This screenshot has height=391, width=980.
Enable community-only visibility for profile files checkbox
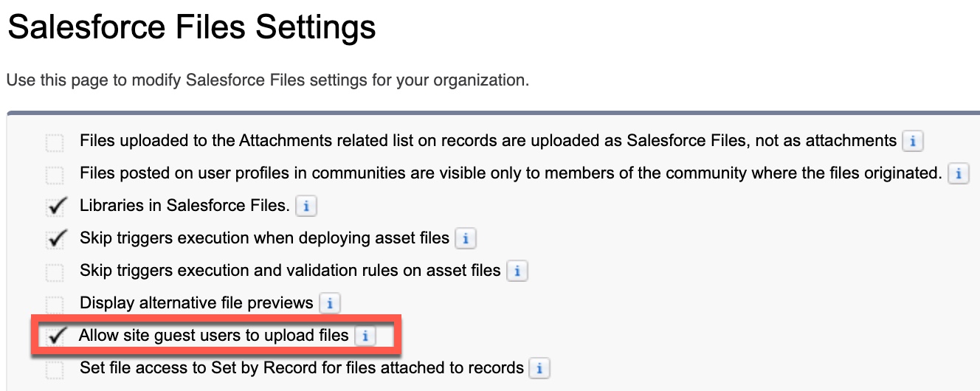pyautogui.click(x=55, y=175)
